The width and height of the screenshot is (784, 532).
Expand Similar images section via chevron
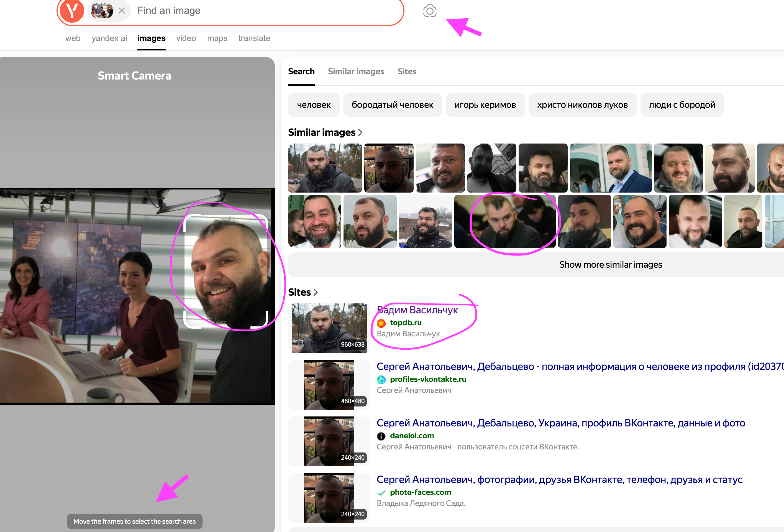360,132
